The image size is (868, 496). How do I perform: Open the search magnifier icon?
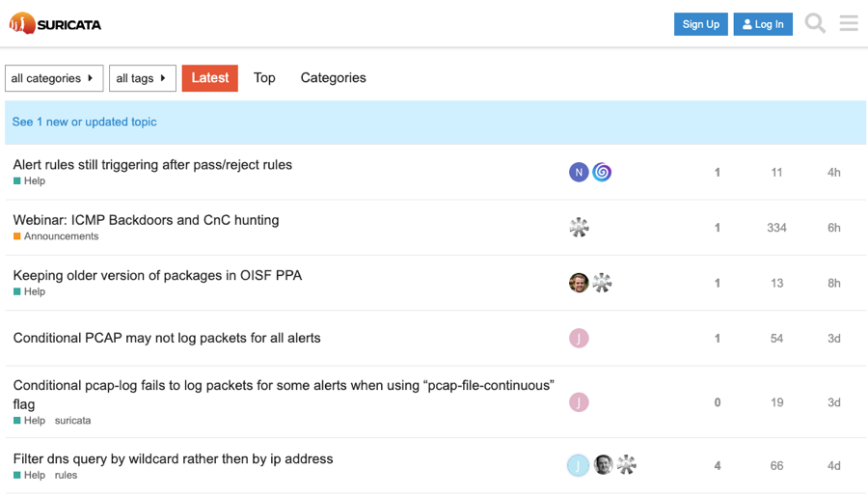pos(815,24)
